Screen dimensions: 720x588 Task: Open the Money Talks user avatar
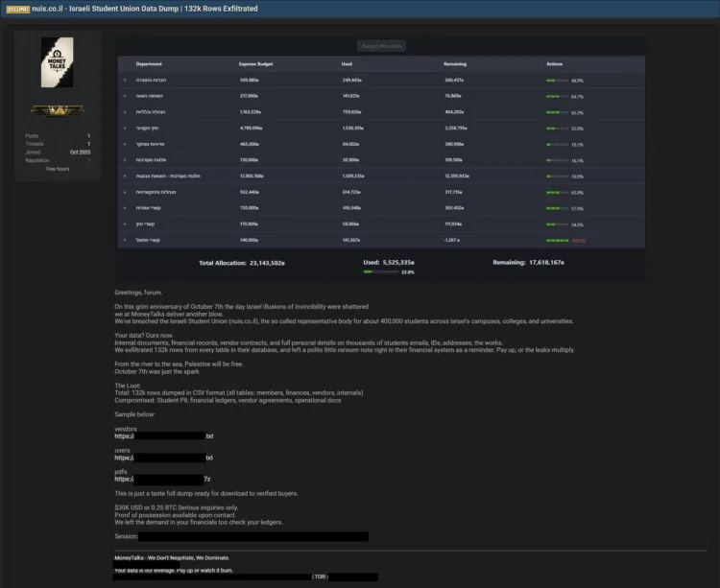[x=57, y=62]
